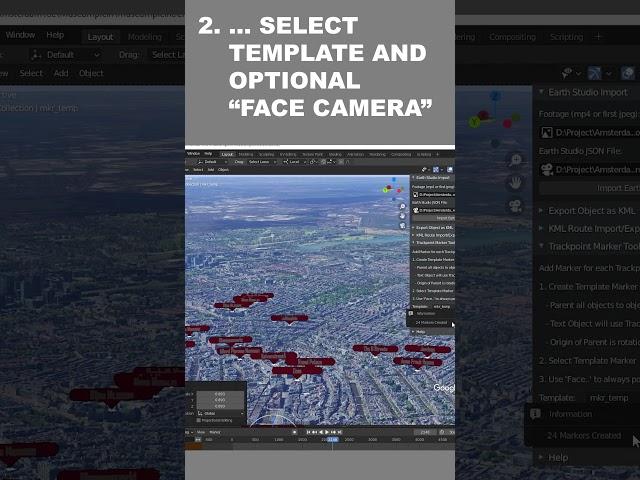The height and width of the screenshot is (480, 640).
Task: Add workspace plus button in center inset
Action: [437, 154]
